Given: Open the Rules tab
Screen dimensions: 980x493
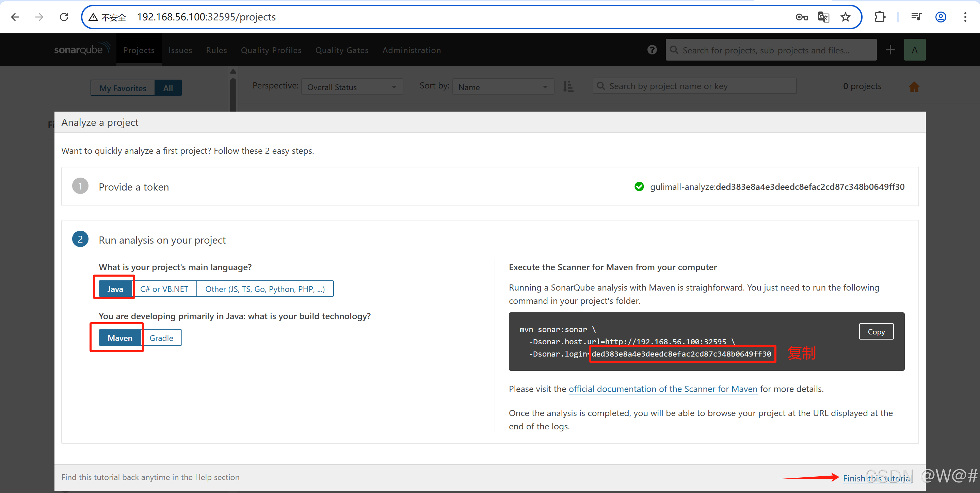Looking at the screenshot, I should coord(216,50).
